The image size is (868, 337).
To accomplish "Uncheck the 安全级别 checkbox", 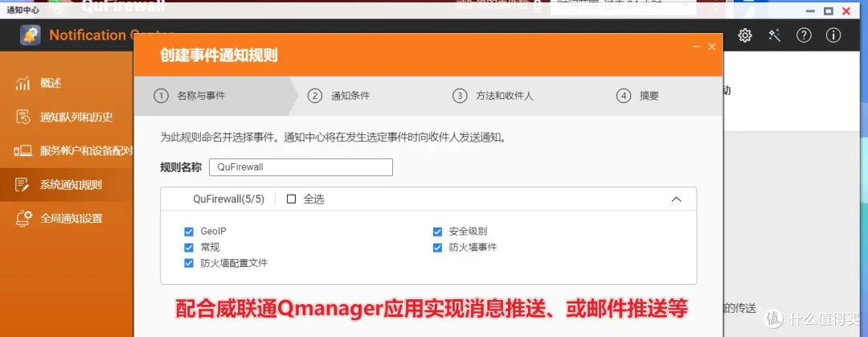I will click(437, 232).
